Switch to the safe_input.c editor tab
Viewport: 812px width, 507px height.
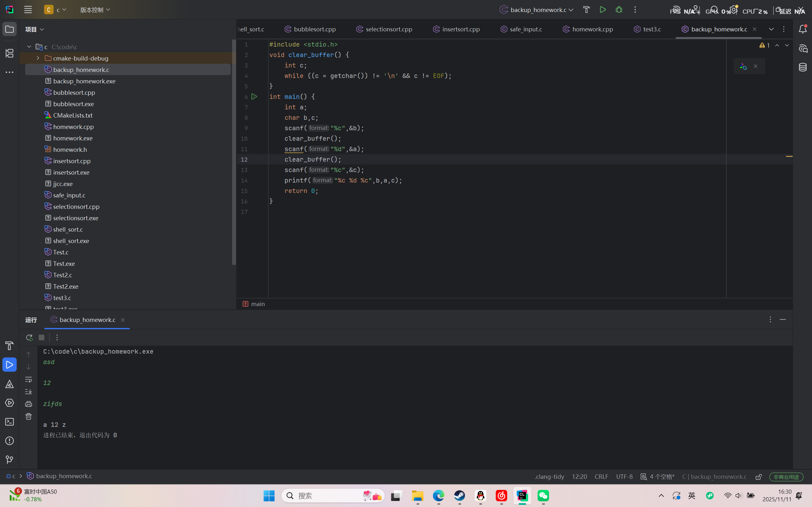pyautogui.click(x=526, y=29)
